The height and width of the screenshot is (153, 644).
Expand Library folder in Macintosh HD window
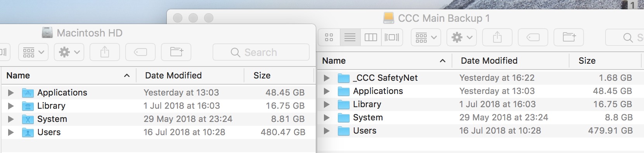pos(11,106)
